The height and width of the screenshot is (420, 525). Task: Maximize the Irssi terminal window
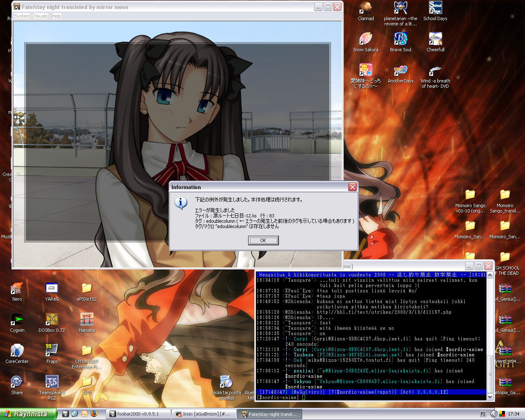pos(479,266)
